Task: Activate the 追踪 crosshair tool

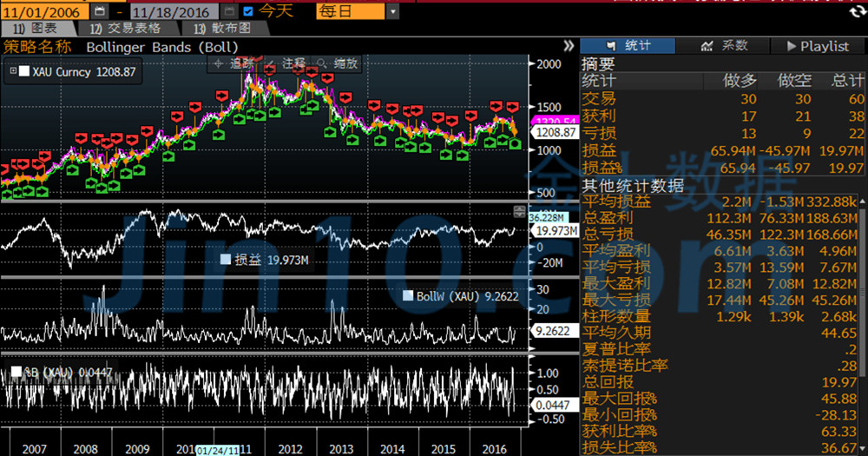Action: pyautogui.click(x=234, y=63)
